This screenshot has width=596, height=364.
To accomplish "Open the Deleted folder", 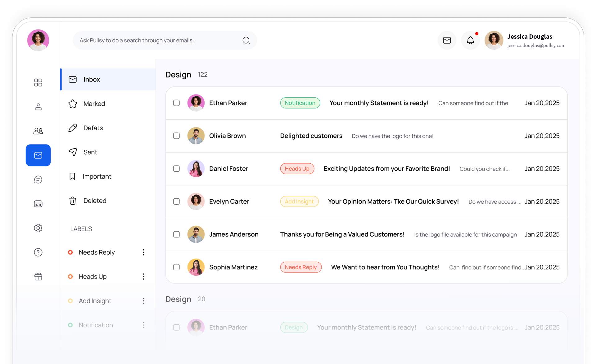I will (94, 201).
